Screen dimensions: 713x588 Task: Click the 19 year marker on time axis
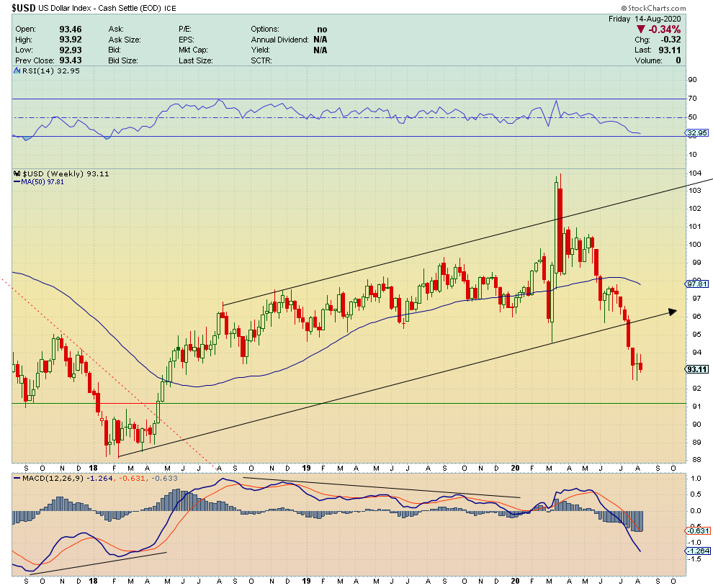[304, 579]
